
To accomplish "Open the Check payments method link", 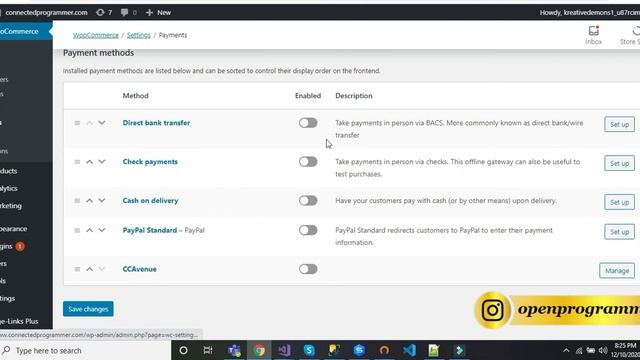I will pyautogui.click(x=150, y=162).
